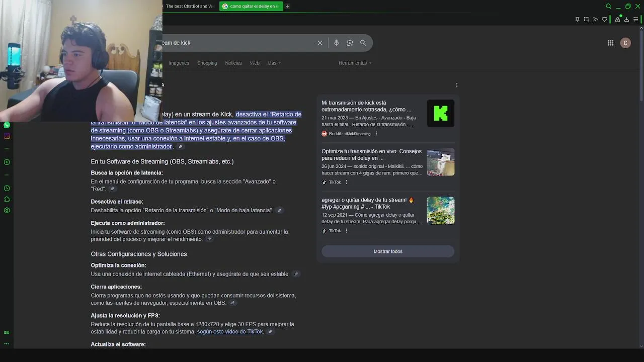
Task: Click the green Kick logo thumbnail
Action: (x=441, y=113)
